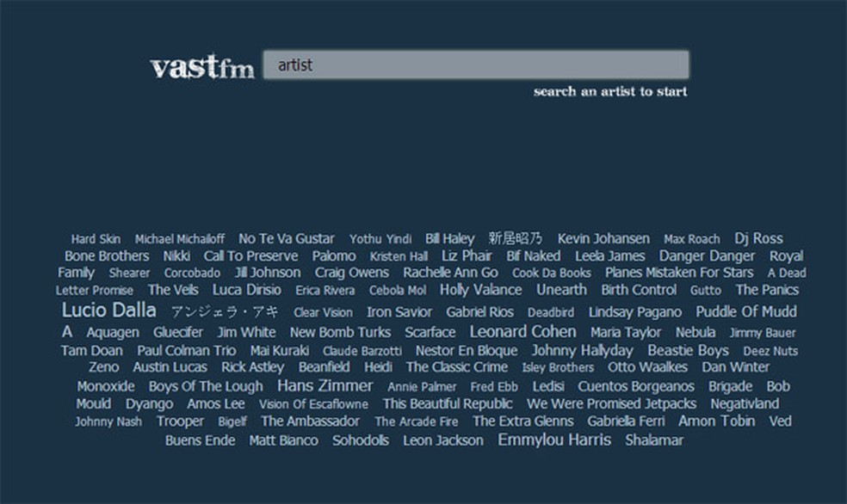Select Leonard Cohen from the tag cloud

point(522,331)
